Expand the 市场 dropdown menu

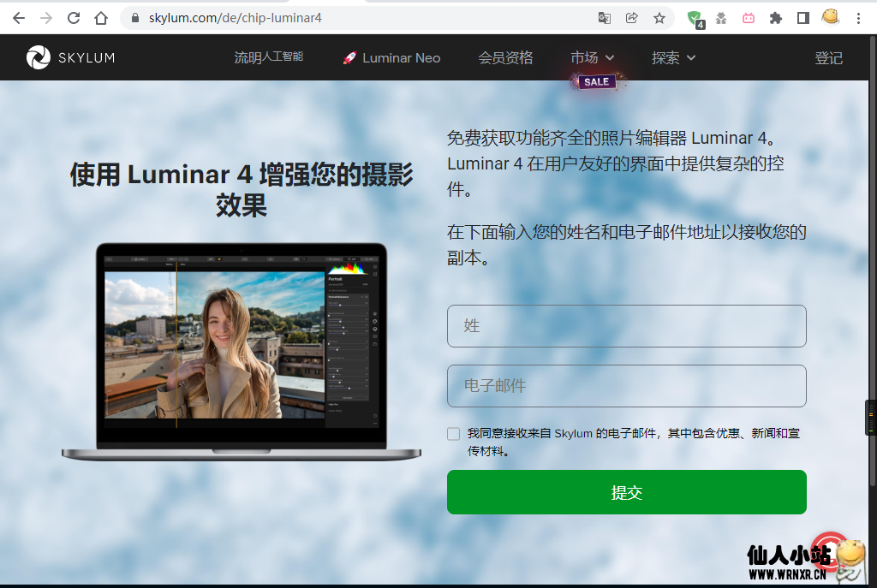tap(593, 57)
